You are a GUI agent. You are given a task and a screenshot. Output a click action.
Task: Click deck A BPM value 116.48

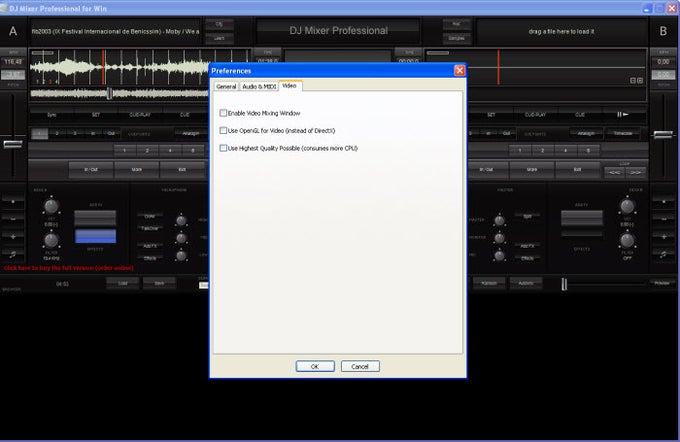13,62
